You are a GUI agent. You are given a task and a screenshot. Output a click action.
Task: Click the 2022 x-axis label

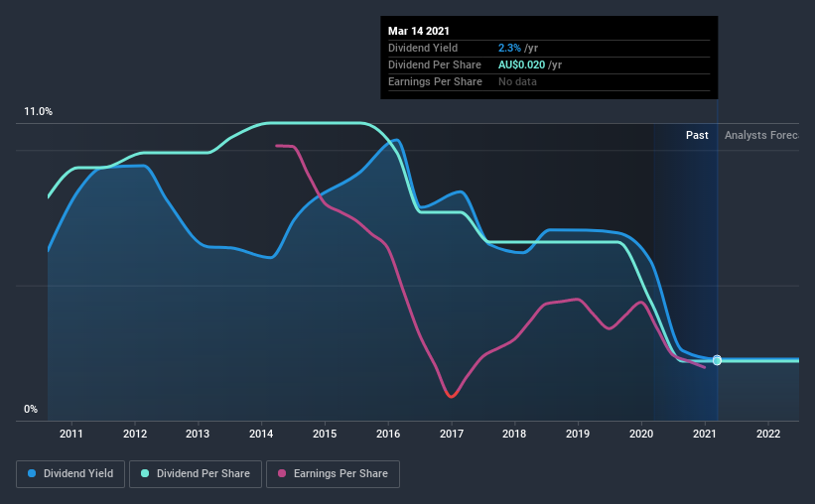pos(768,434)
